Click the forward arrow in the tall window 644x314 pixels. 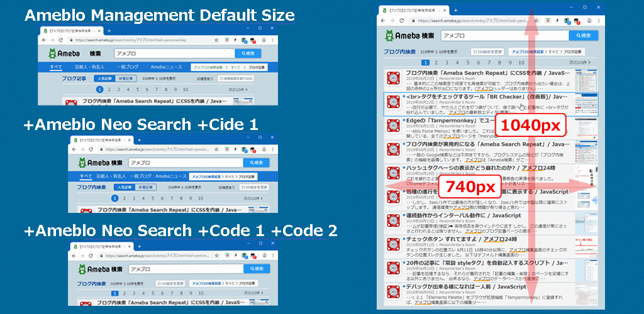[x=392, y=21]
